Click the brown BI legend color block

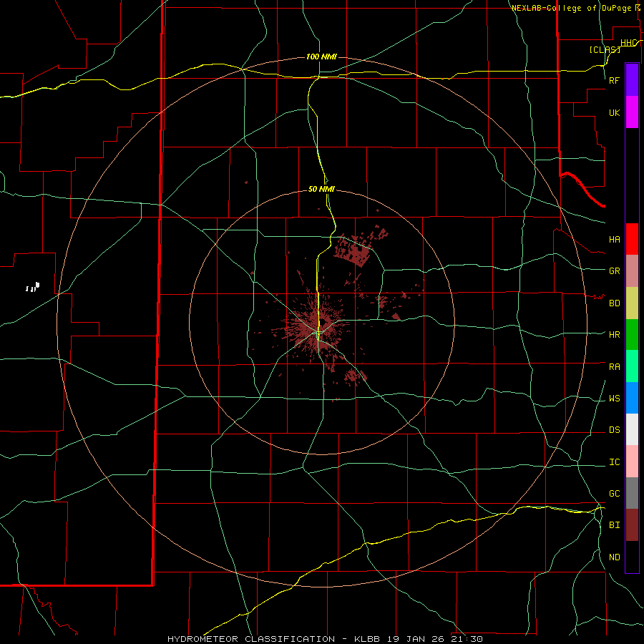pyautogui.click(x=632, y=525)
